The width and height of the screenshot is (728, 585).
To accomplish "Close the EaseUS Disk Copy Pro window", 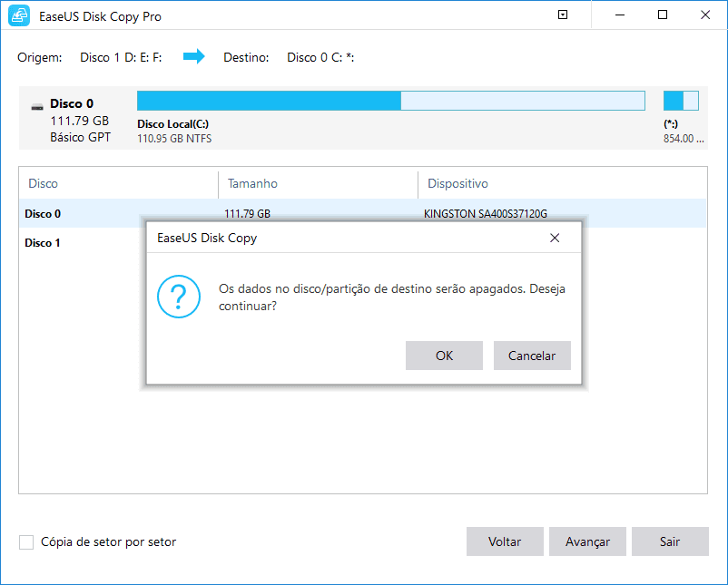I will 705,15.
